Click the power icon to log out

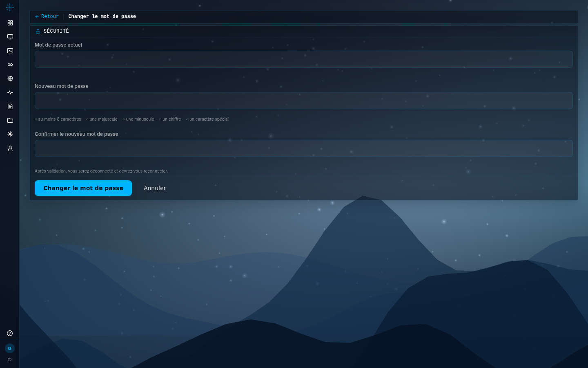(10, 360)
